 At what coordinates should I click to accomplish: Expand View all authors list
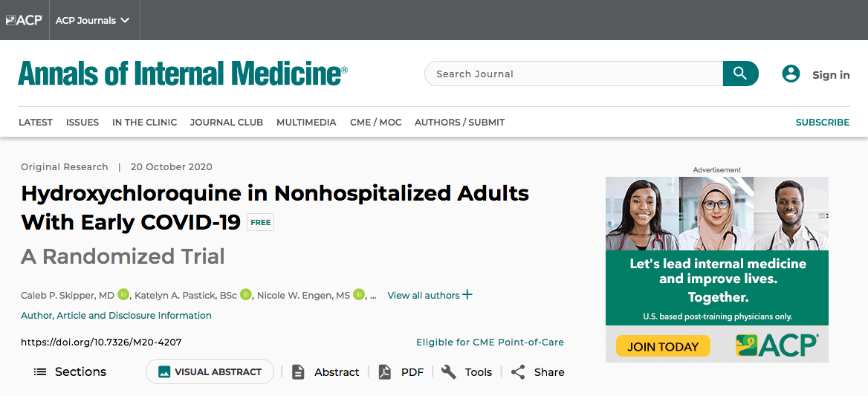[x=430, y=295]
